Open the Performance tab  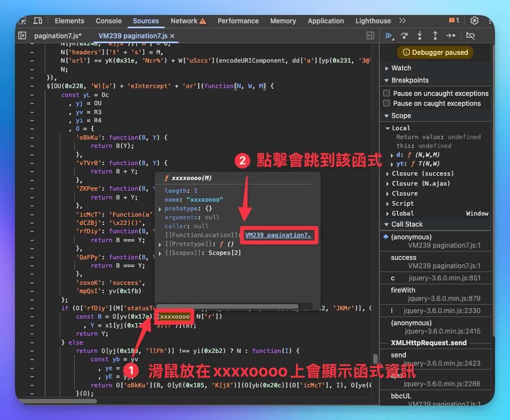(238, 21)
